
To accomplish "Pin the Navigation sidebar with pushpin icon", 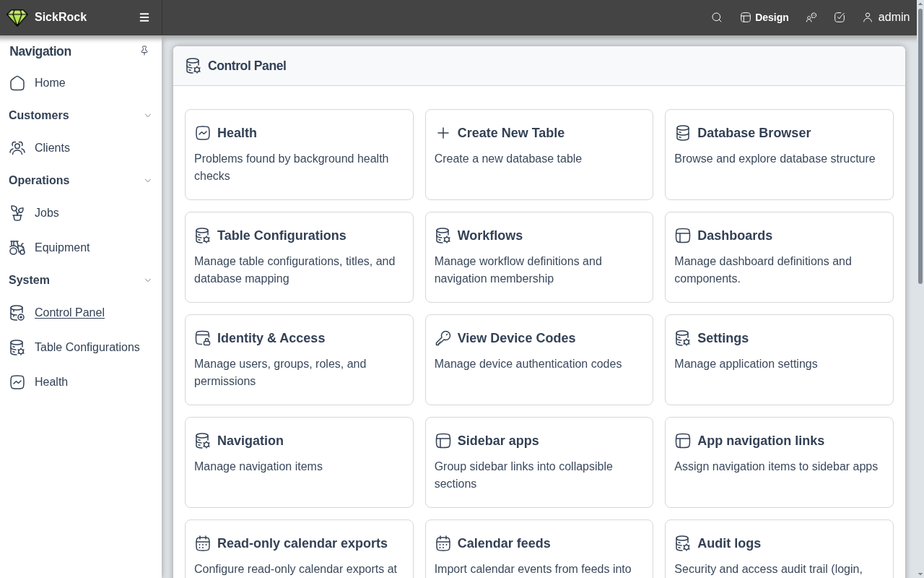I will (144, 51).
